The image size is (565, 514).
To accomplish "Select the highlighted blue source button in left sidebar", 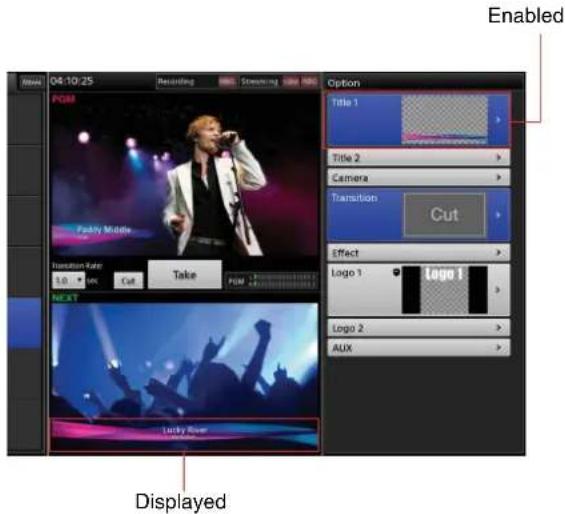I will 25,323.
